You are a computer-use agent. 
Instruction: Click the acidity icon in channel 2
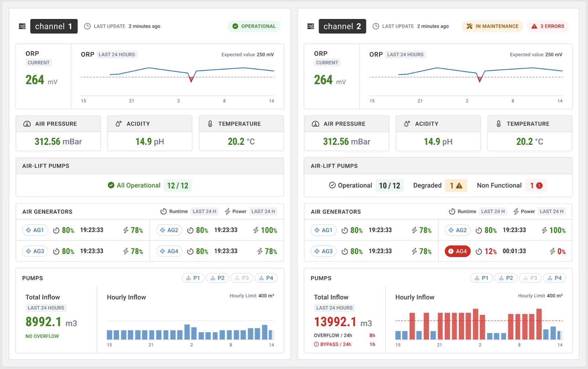click(x=407, y=124)
